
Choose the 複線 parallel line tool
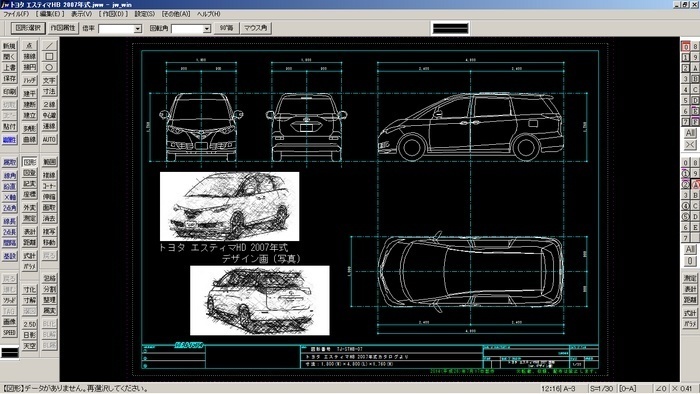tap(49, 175)
